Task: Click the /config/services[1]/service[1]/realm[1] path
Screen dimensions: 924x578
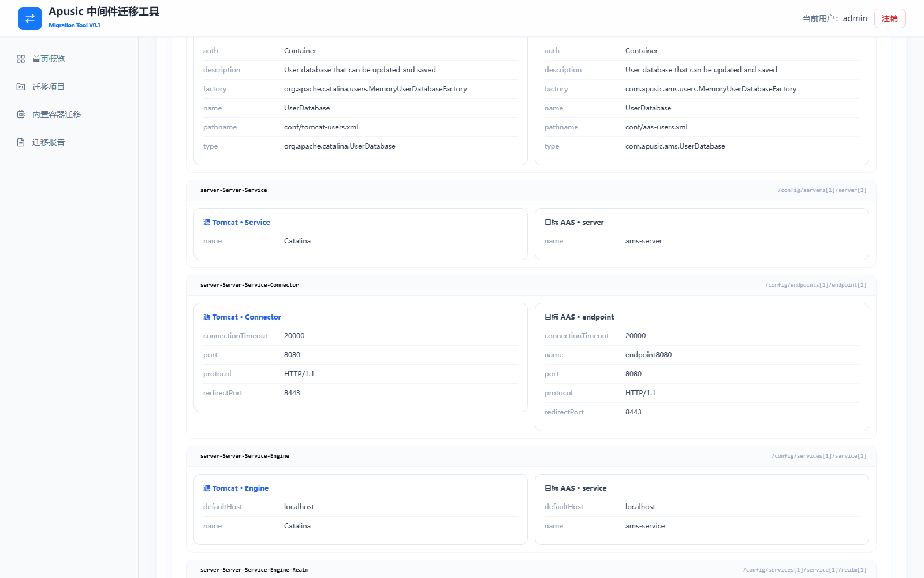Action: (x=805, y=570)
